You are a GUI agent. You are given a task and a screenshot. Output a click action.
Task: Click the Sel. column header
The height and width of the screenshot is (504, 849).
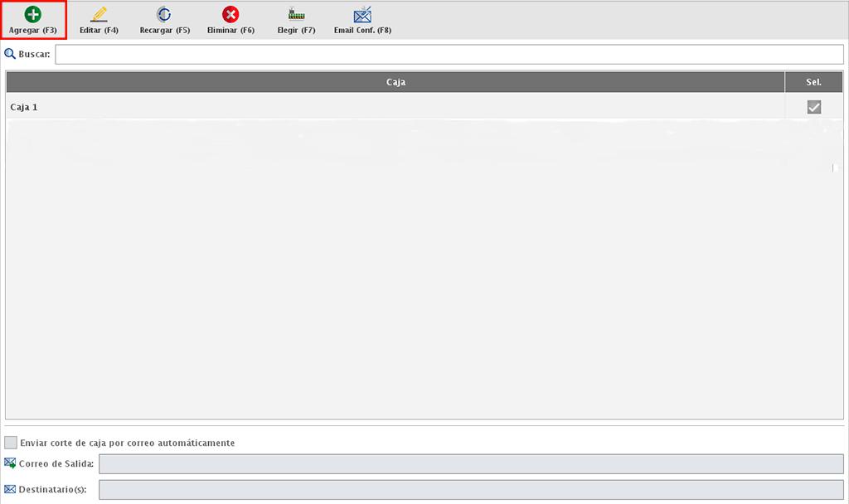click(813, 82)
